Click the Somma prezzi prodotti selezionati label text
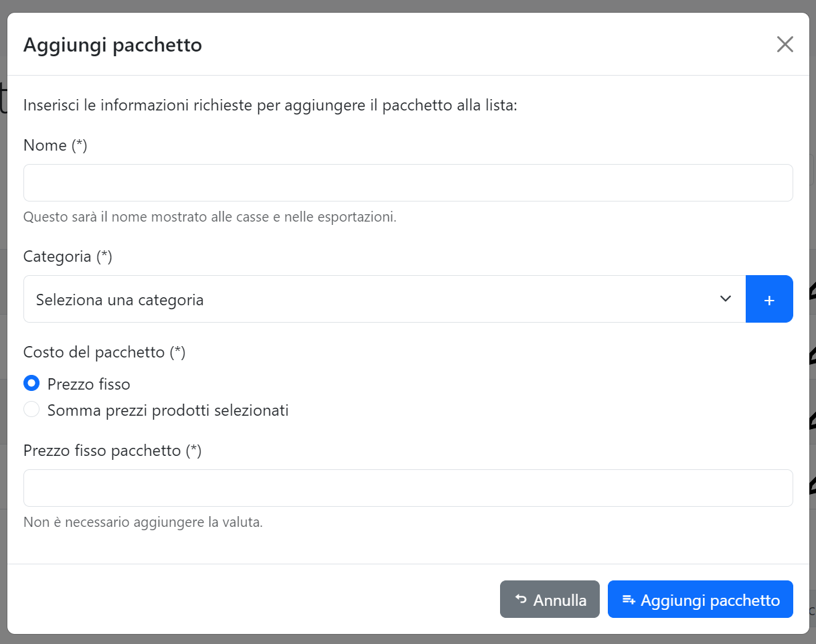 click(168, 410)
